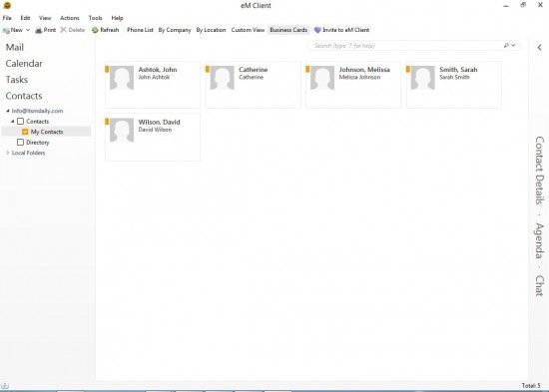The height and width of the screenshot is (392, 549).
Task: Switch to Phone List view
Action: coord(140,30)
